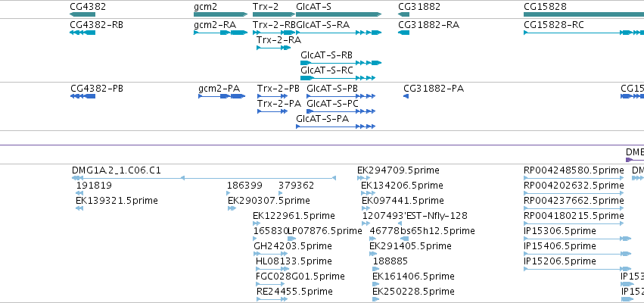Select the IP15206.5prime EST label
This screenshot has width=644, height=303.
click(x=560, y=261)
